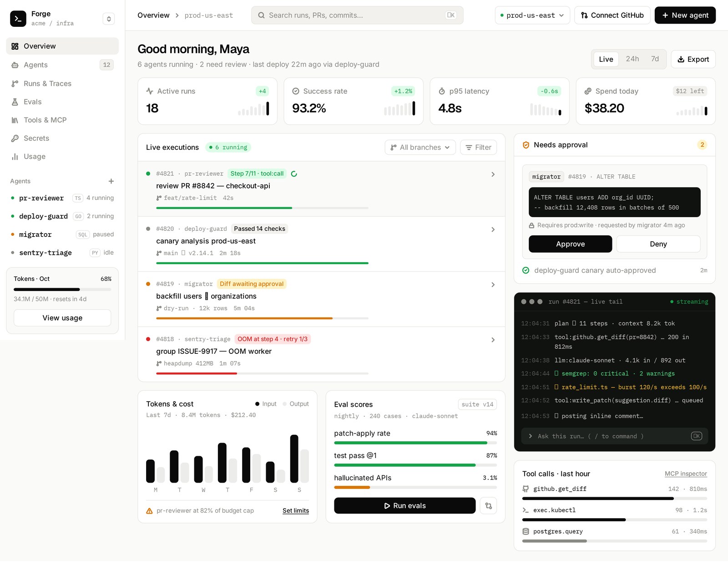Click the Forge terminal logo icon

point(18,19)
